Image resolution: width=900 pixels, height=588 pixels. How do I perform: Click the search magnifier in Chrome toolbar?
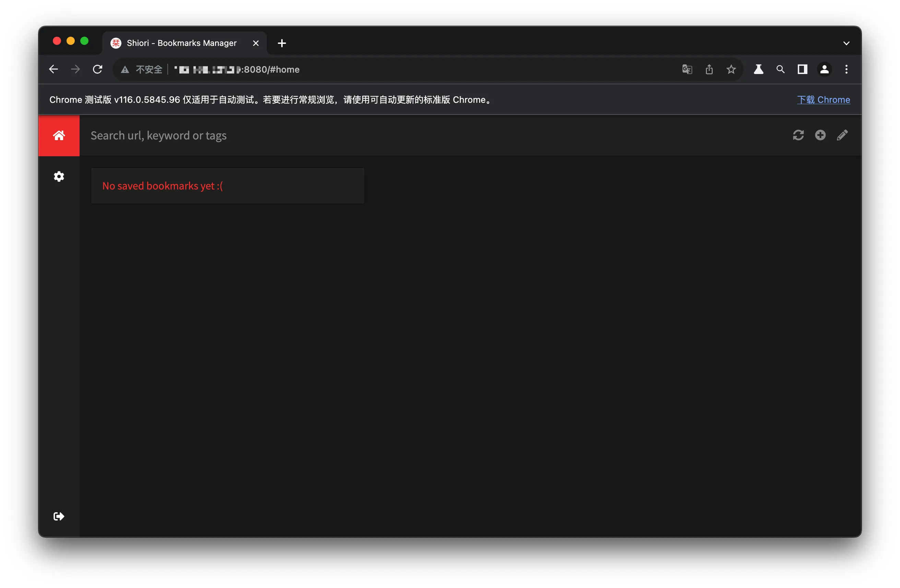coord(780,70)
